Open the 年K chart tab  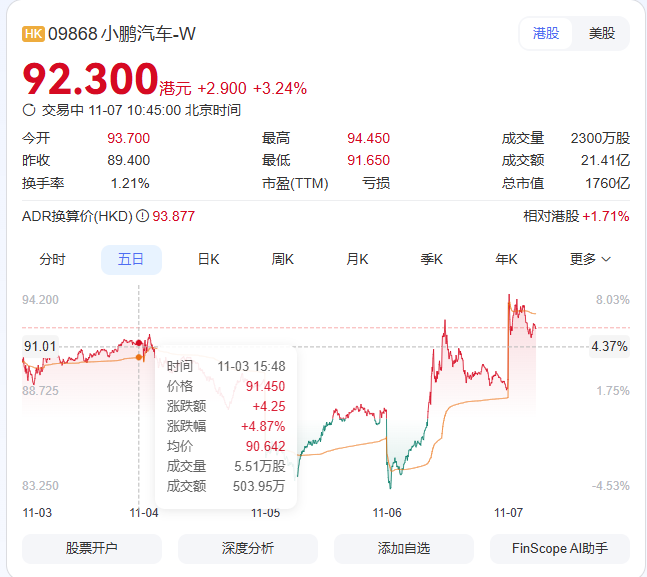tap(506, 260)
